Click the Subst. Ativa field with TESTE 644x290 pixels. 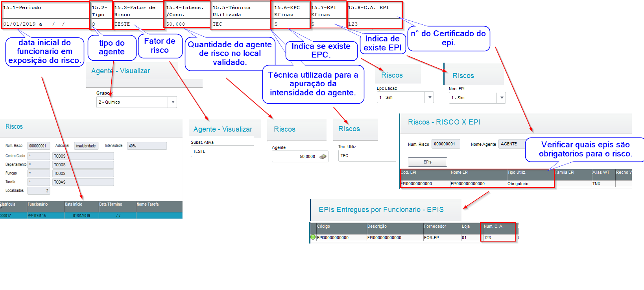coord(222,151)
